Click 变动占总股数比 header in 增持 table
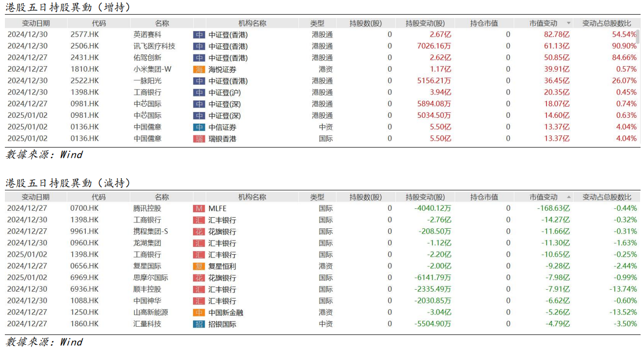 click(x=606, y=23)
